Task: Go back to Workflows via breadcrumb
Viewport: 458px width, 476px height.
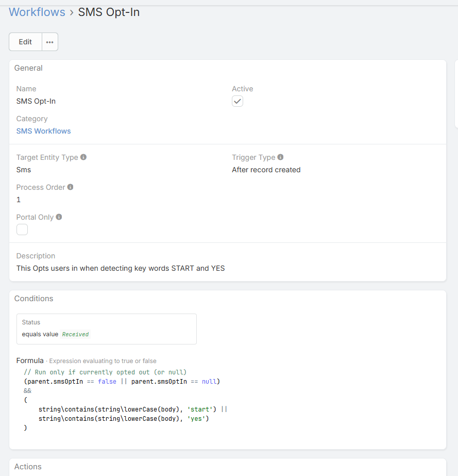Action: (37, 12)
